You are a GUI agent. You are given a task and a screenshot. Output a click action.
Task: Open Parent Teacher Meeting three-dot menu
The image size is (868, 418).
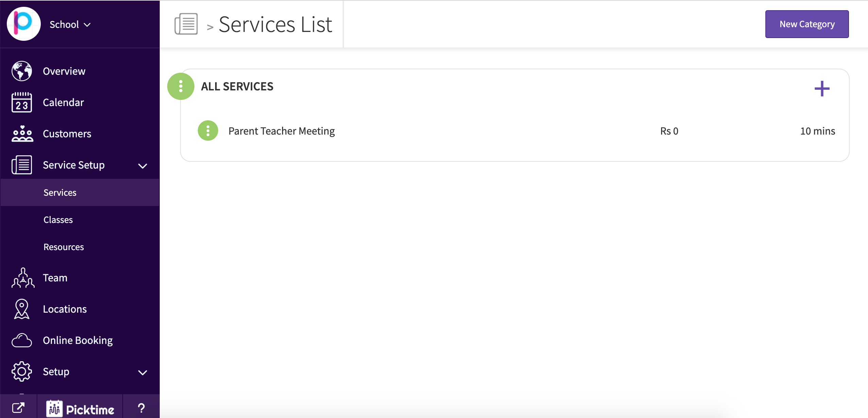pos(208,130)
